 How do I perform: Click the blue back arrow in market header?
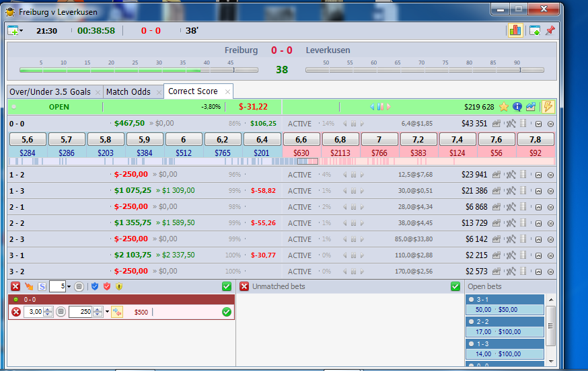coord(372,107)
